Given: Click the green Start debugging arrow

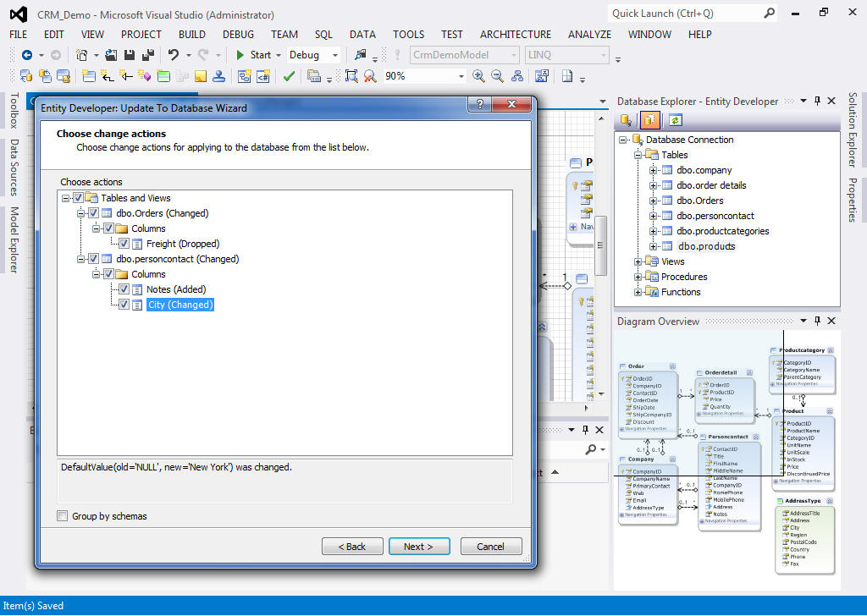Looking at the screenshot, I should tap(240, 55).
